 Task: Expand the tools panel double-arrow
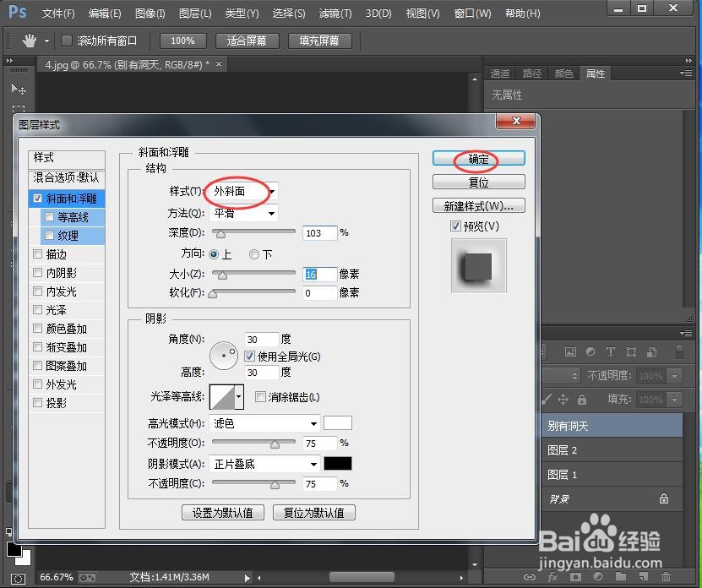[x=8, y=61]
